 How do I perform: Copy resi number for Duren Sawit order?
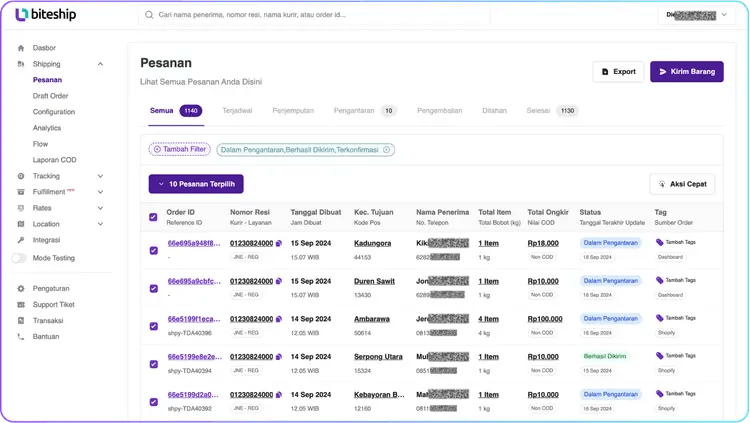[278, 281]
